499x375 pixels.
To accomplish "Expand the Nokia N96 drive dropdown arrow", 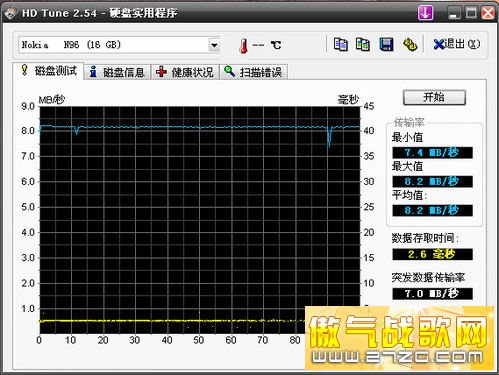I will pyautogui.click(x=214, y=45).
